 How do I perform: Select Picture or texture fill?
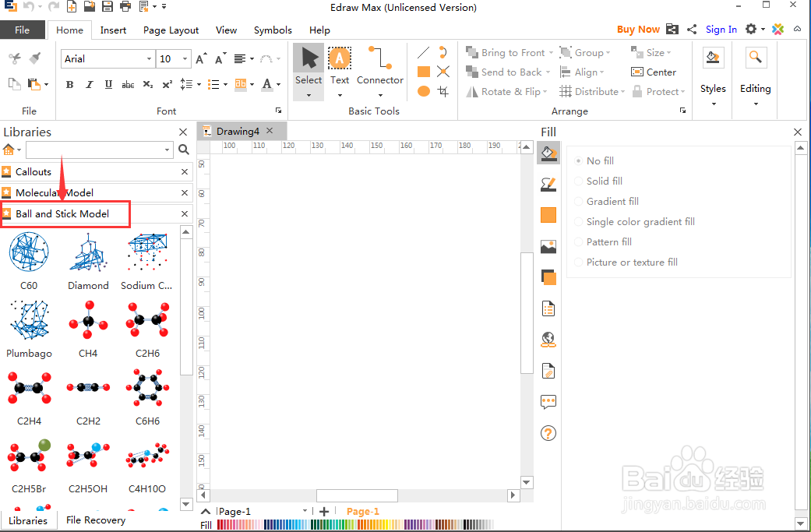tap(626, 262)
